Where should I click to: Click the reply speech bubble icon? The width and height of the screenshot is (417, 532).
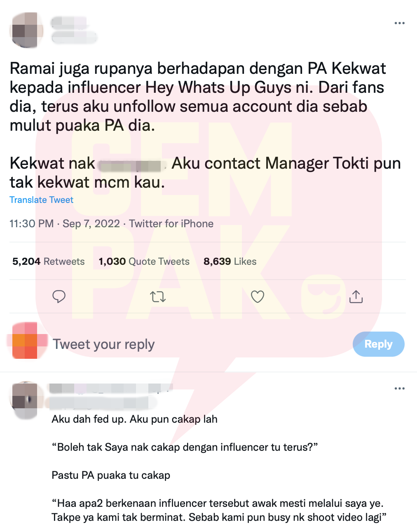pyautogui.click(x=59, y=297)
